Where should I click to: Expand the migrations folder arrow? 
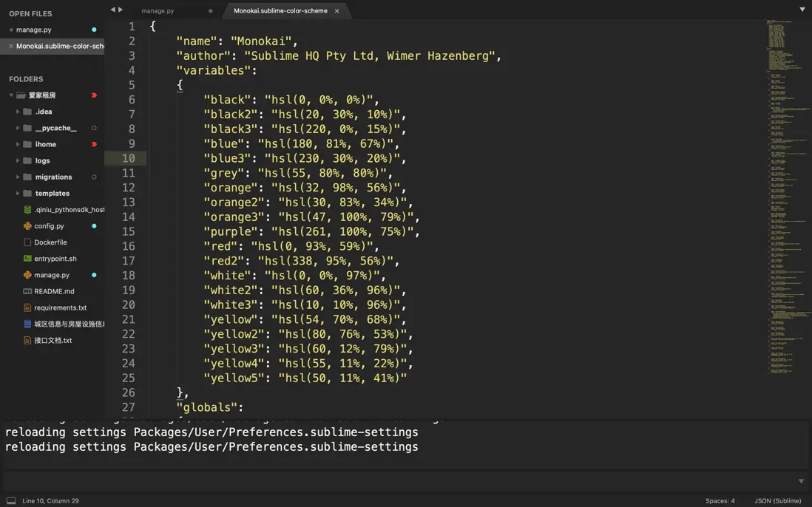[18, 177]
